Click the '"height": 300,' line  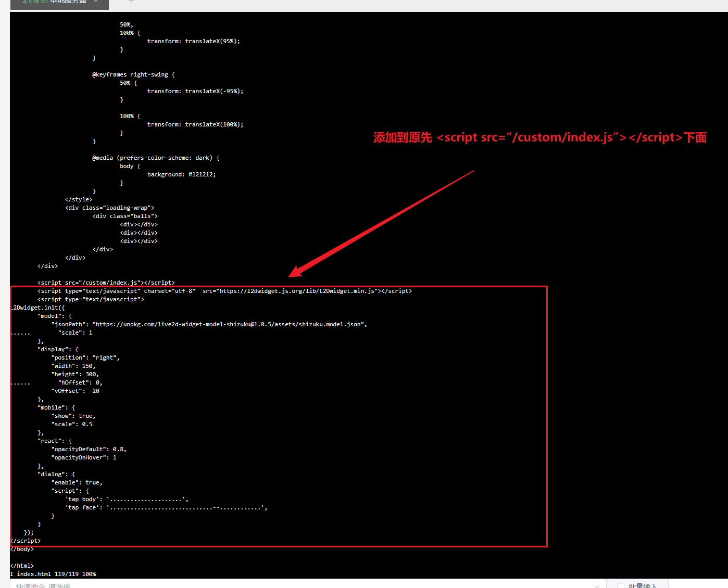coord(75,374)
